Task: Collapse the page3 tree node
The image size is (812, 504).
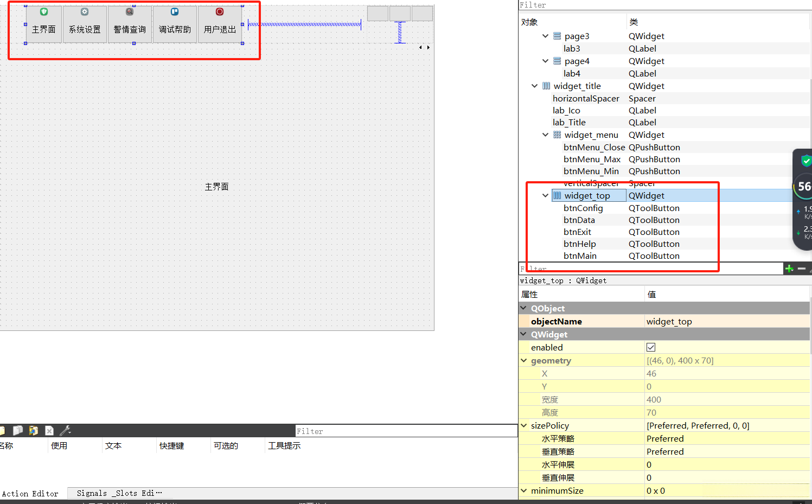Action: 545,36
